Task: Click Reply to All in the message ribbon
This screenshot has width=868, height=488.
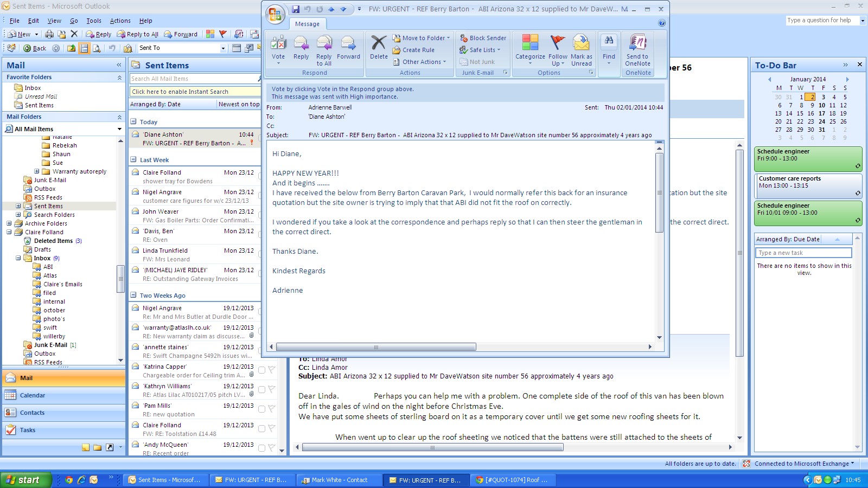Action: (324, 50)
